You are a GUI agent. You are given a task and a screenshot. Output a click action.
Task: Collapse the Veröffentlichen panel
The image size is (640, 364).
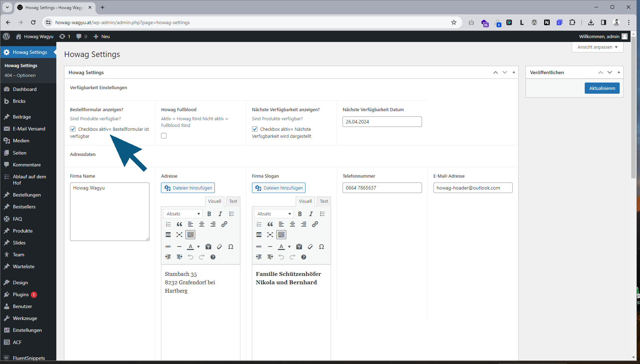(619, 72)
